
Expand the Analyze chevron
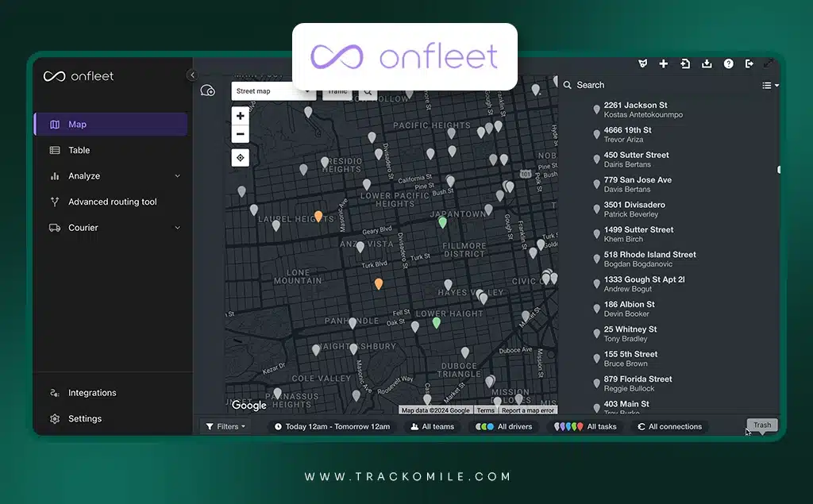[177, 176]
